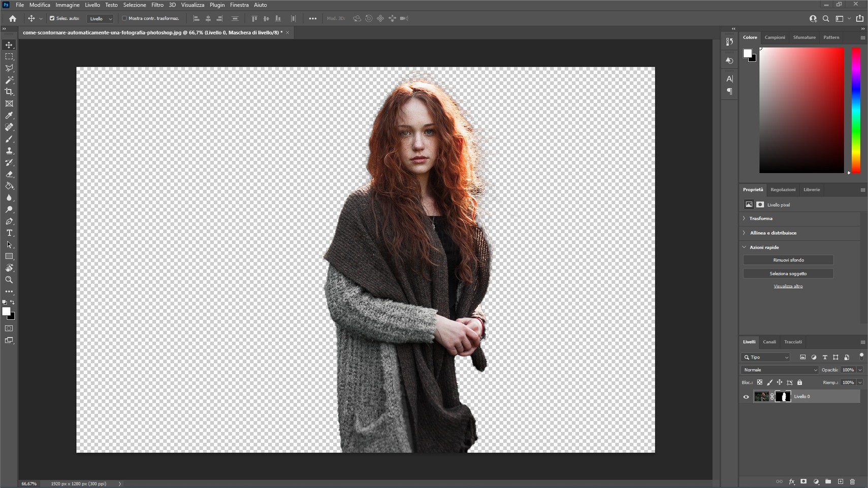Select the Crop tool

pyautogui.click(x=9, y=92)
